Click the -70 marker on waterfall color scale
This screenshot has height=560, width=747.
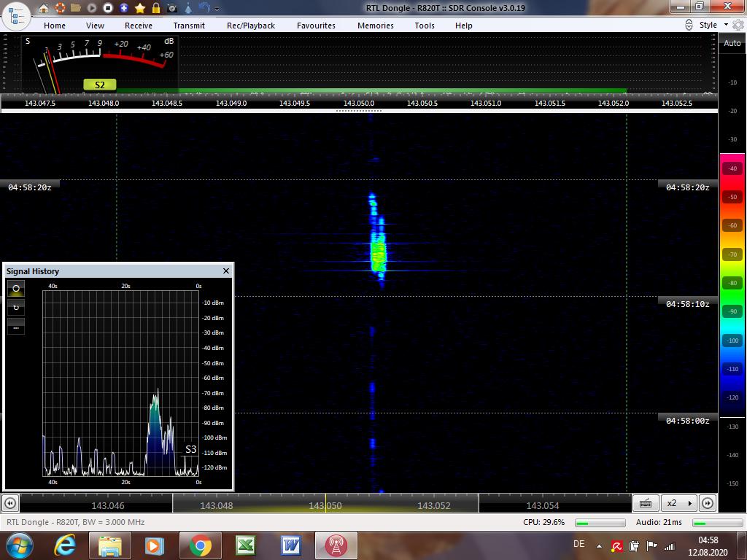(732, 254)
